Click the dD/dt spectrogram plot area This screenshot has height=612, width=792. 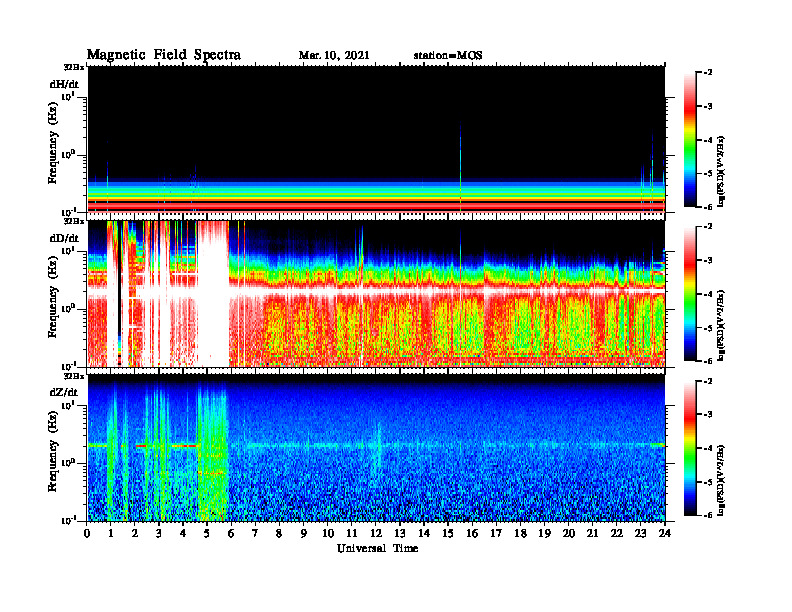click(x=376, y=293)
